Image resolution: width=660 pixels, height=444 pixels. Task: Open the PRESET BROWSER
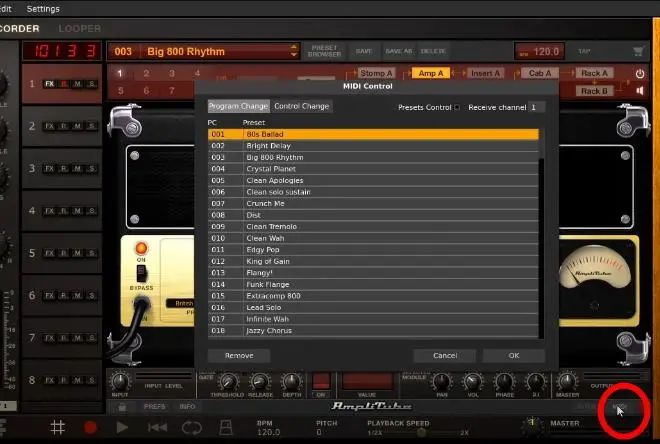click(324, 51)
